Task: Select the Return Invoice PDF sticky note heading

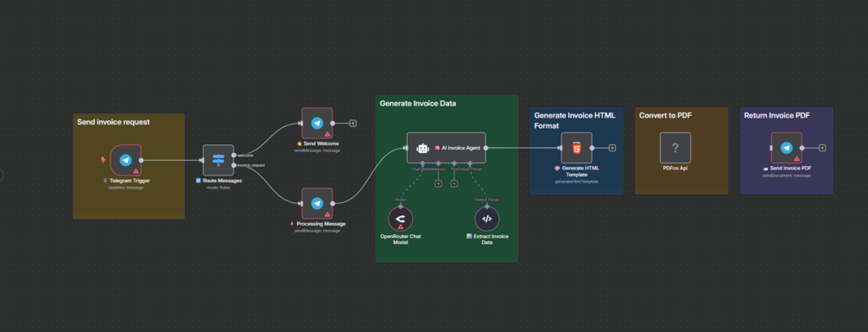Action: (776, 116)
